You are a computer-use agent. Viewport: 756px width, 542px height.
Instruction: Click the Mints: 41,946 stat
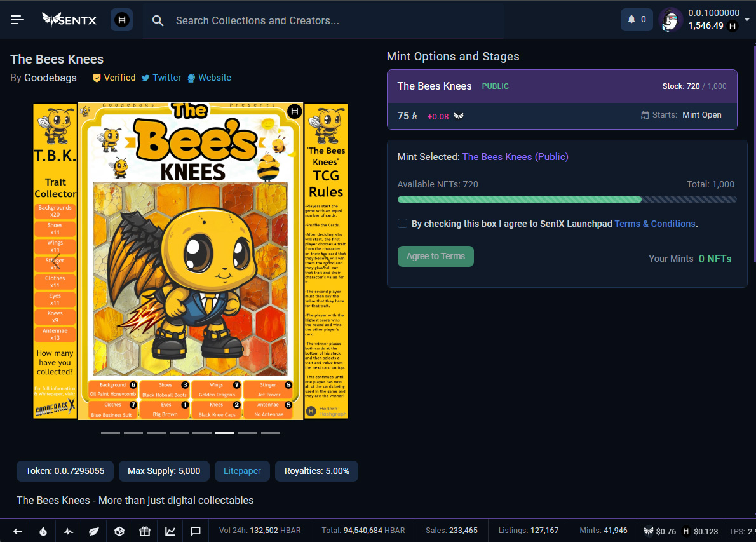[x=603, y=531]
